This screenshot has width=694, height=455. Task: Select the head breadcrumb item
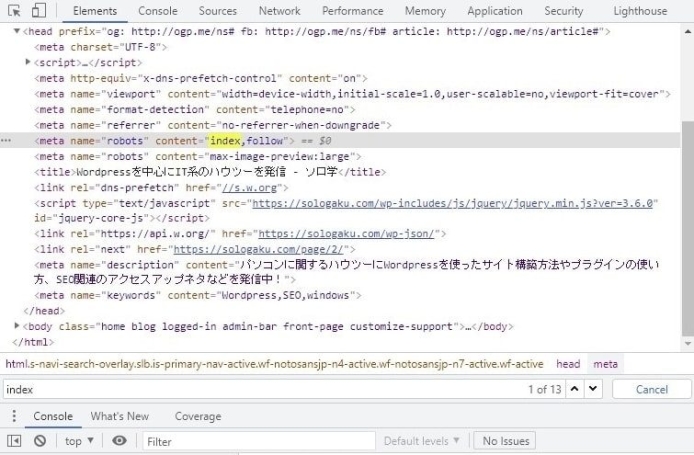(x=568, y=364)
